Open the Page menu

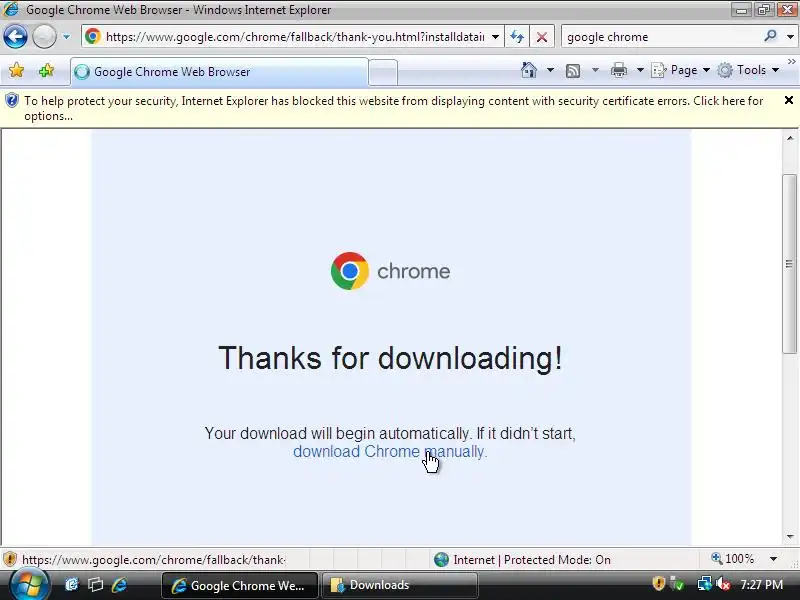point(681,70)
